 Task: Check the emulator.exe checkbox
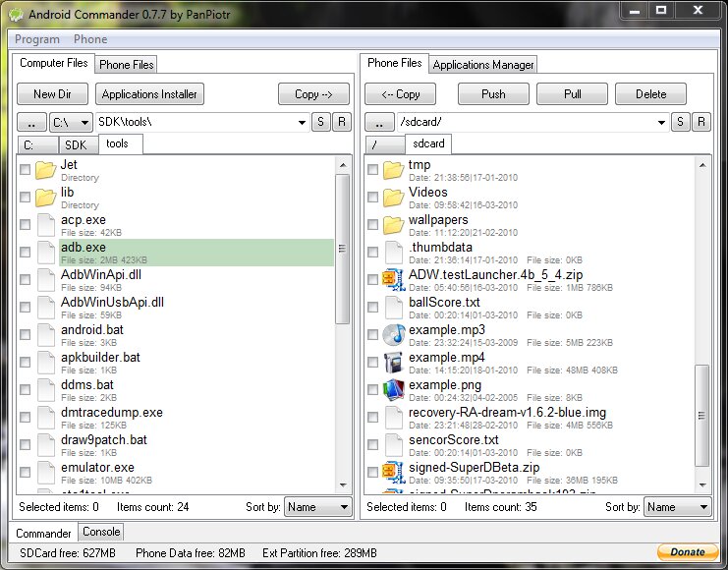click(26, 473)
